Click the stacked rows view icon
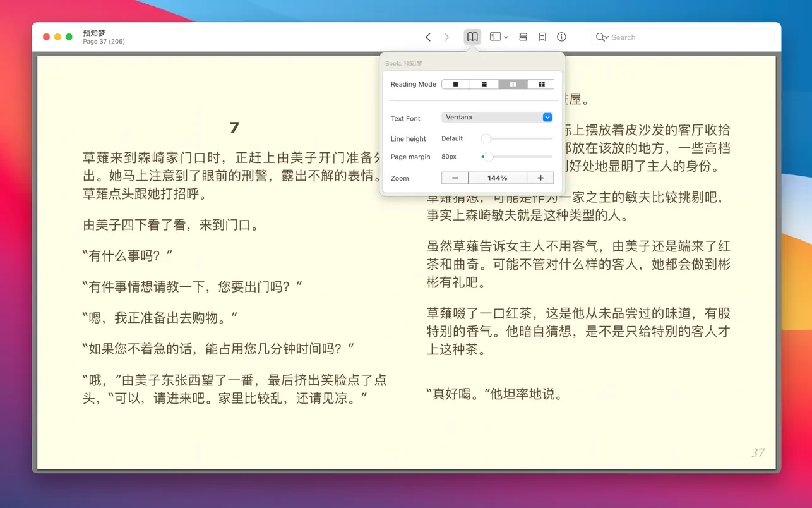Viewport: 812px width, 508px height. pyautogui.click(x=523, y=37)
